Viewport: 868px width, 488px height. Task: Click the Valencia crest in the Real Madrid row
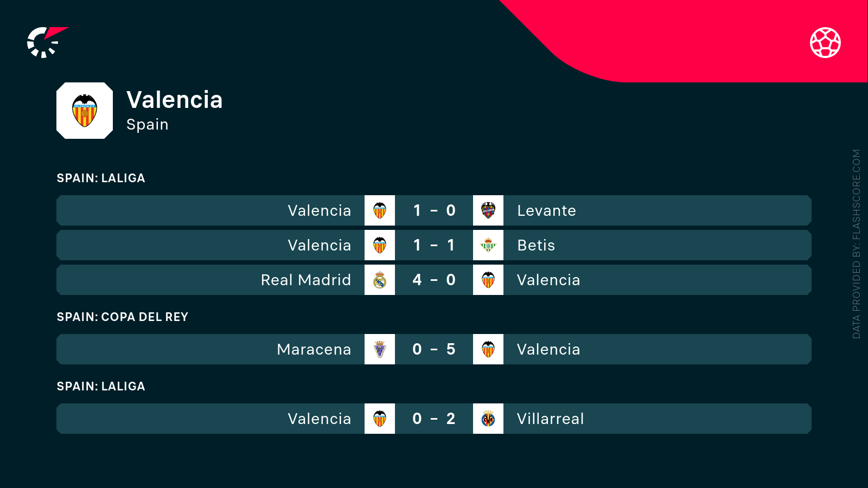[x=488, y=280]
